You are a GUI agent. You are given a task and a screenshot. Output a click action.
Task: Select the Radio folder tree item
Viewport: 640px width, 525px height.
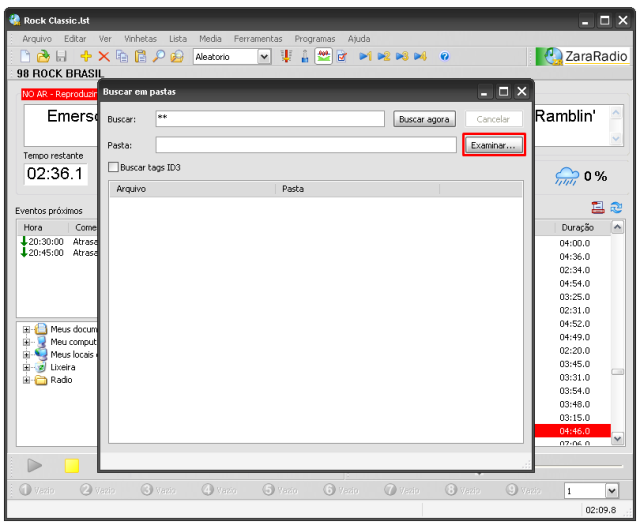tap(61, 380)
